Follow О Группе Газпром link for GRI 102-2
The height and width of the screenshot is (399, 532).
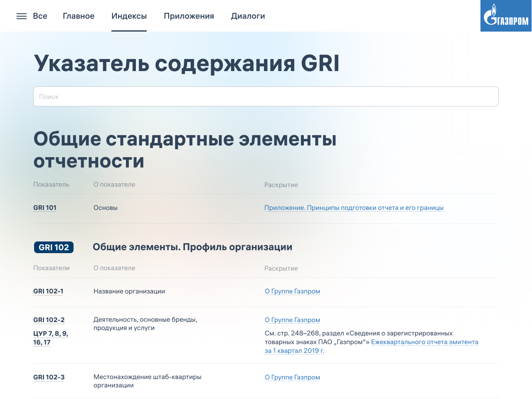(292, 320)
